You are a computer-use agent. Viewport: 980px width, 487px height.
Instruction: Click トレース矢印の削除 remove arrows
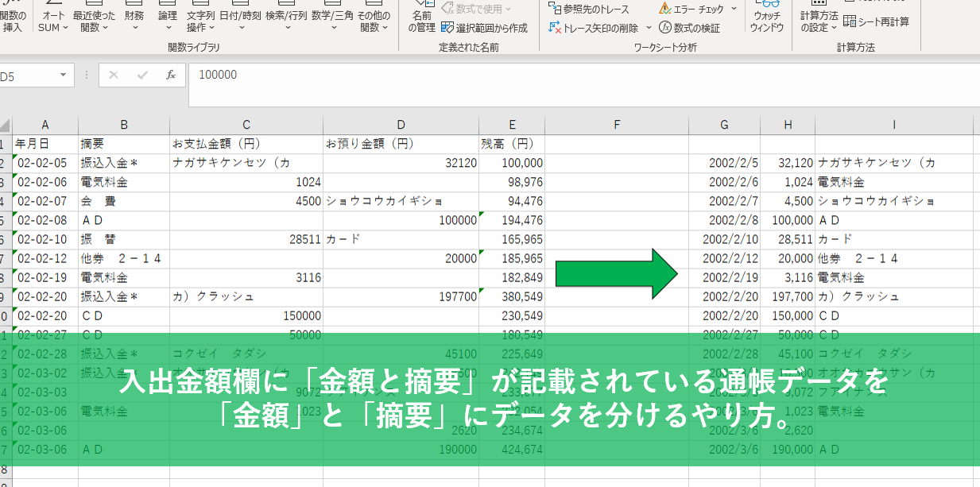click(x=593, y=28)
